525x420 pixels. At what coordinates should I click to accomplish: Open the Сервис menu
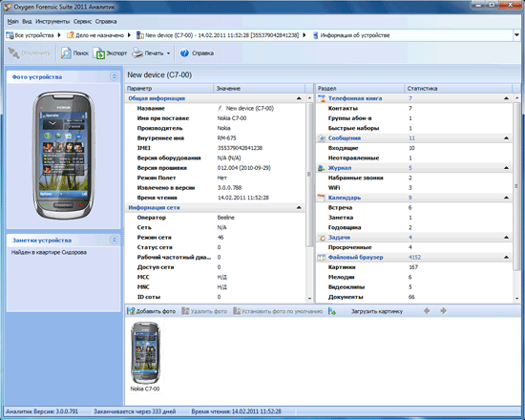[x=82, y=21]
